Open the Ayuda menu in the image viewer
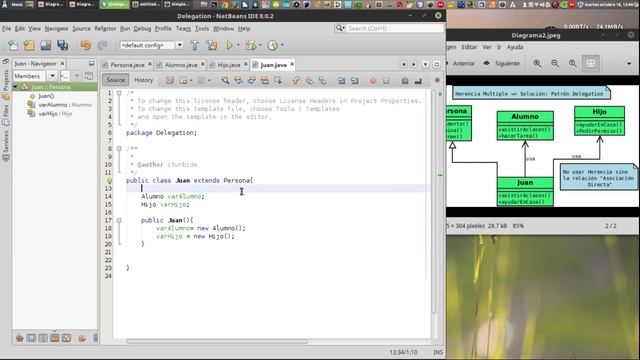Screen dimensions: 640x360 coord(515,47)
